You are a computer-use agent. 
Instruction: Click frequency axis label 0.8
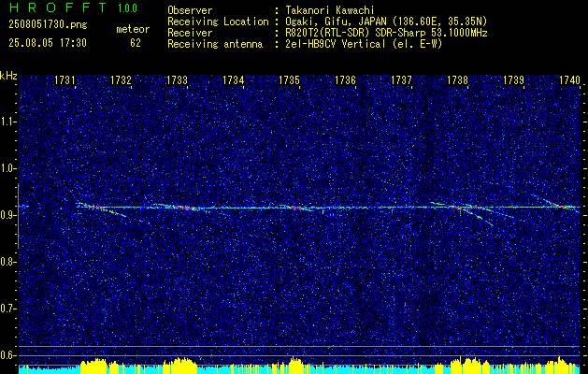coord(7,262)
